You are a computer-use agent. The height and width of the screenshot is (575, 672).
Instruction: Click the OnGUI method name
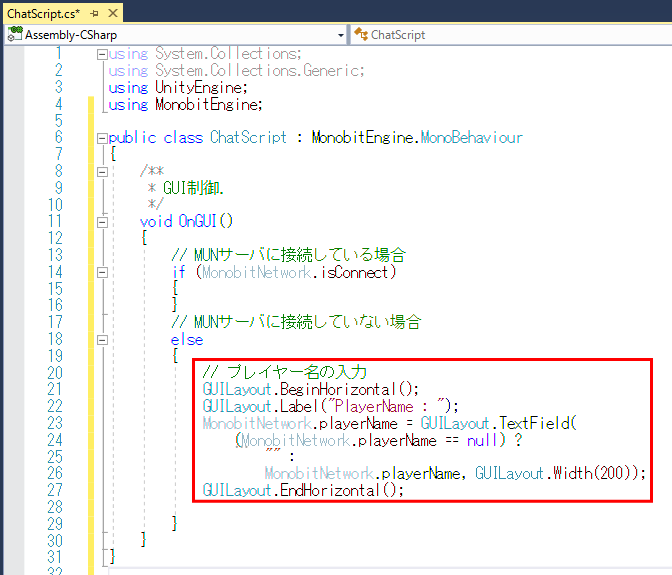(197, 222)
